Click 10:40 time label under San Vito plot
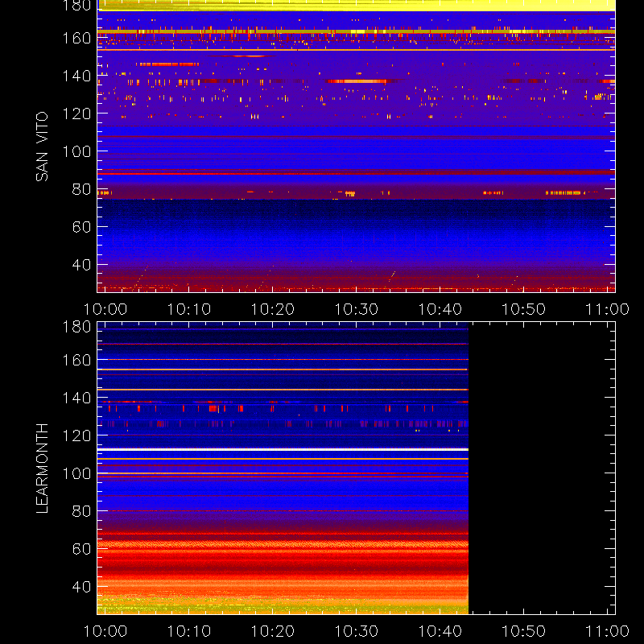 pyautogui.click(x=440, y=309)
